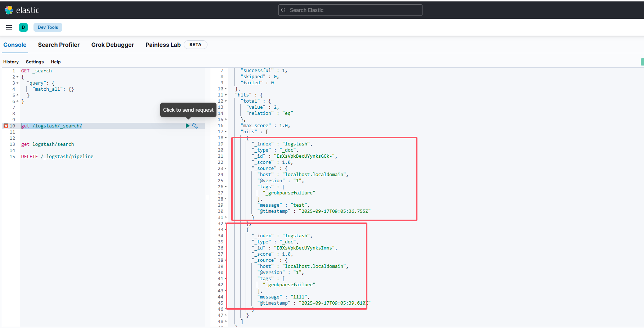Collapse the fold arrow on editor line 2

coord(17,77)
